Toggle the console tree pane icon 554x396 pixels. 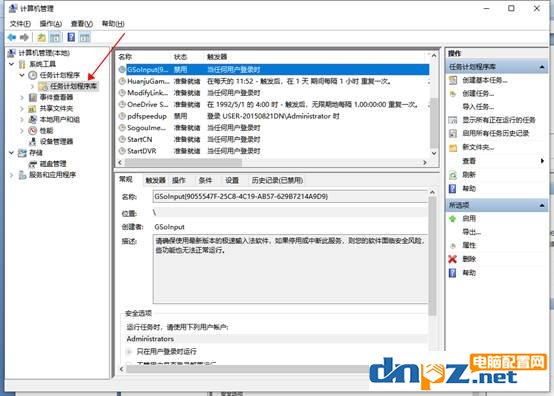click(55, 37)
